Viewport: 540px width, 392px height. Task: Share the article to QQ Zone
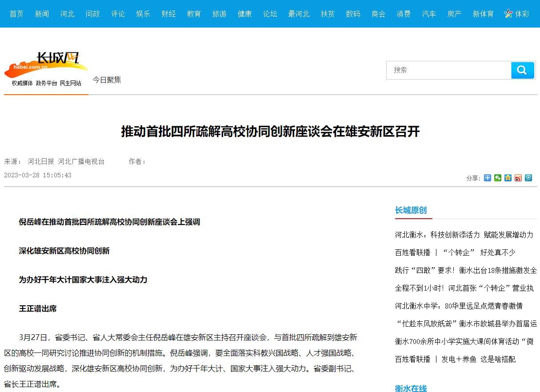(x=508, y=178)
